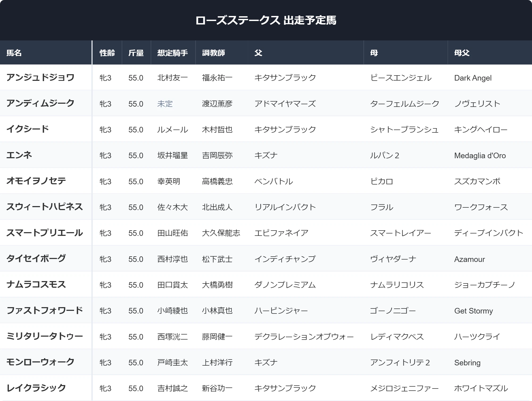This screenshot has width=532, height=401.
Task: Open horse レイクラシック
Action: pos(36,388)
